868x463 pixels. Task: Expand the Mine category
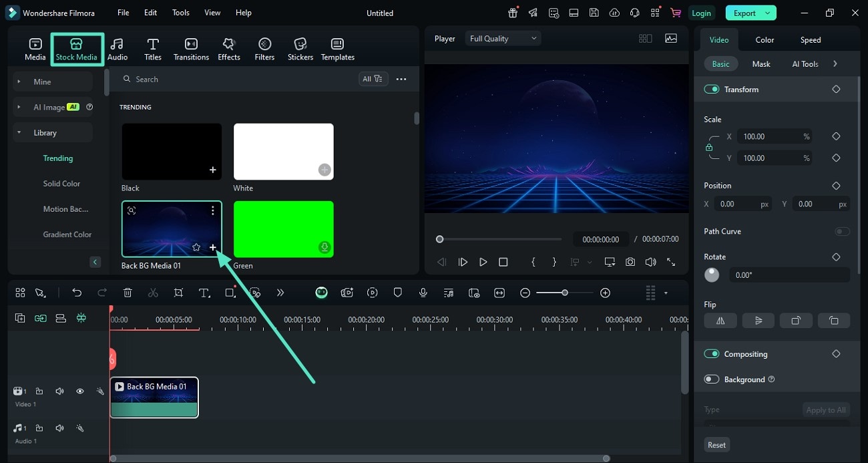(19, 82)
